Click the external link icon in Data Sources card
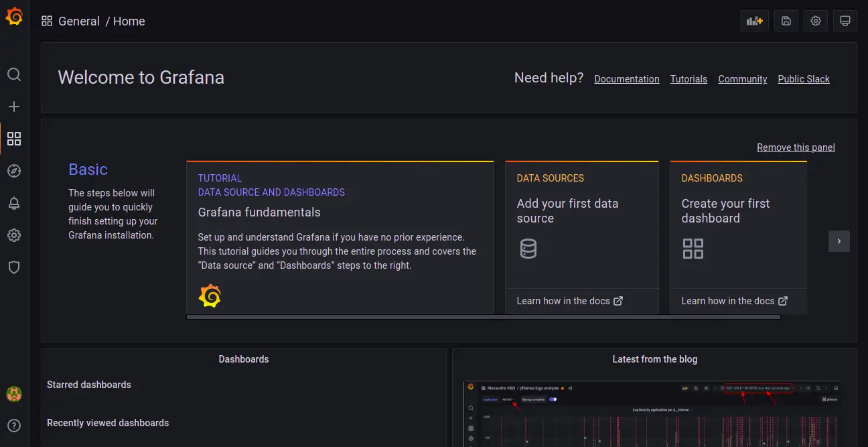 (x=618, y=301)
